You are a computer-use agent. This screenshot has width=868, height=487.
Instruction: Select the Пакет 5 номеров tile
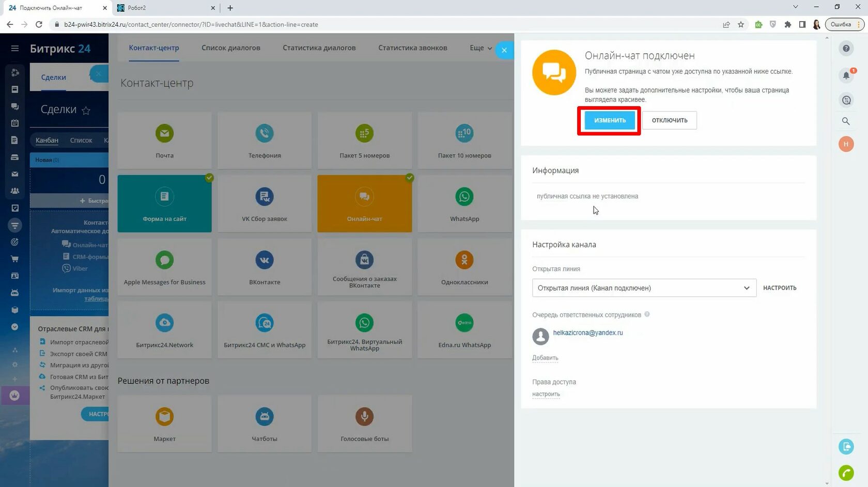click(364, 140)
